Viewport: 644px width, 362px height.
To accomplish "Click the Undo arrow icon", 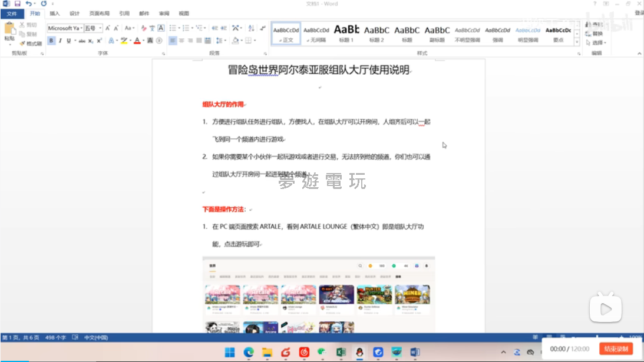I will [29, 4].
